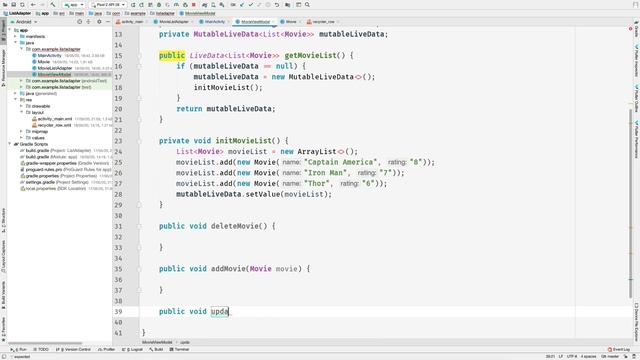Click the Make Project hammer icon

[53, 5]
